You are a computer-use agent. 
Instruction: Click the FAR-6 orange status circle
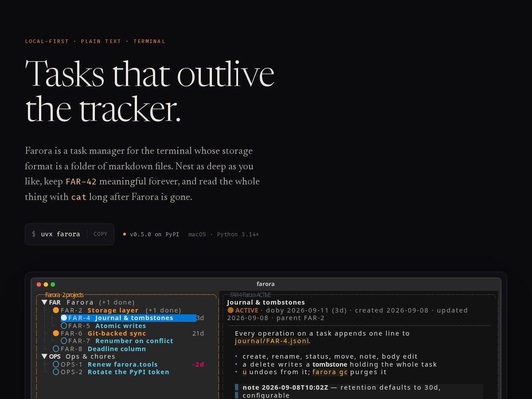point(56,333)
